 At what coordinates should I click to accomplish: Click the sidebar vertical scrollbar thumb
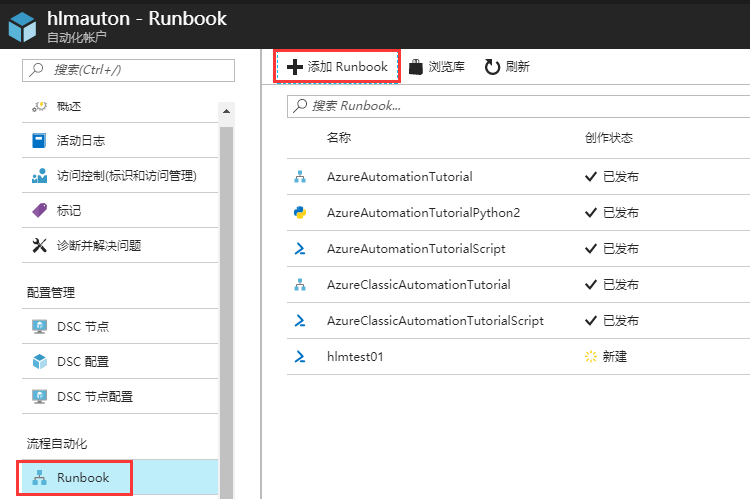(226, 311)
